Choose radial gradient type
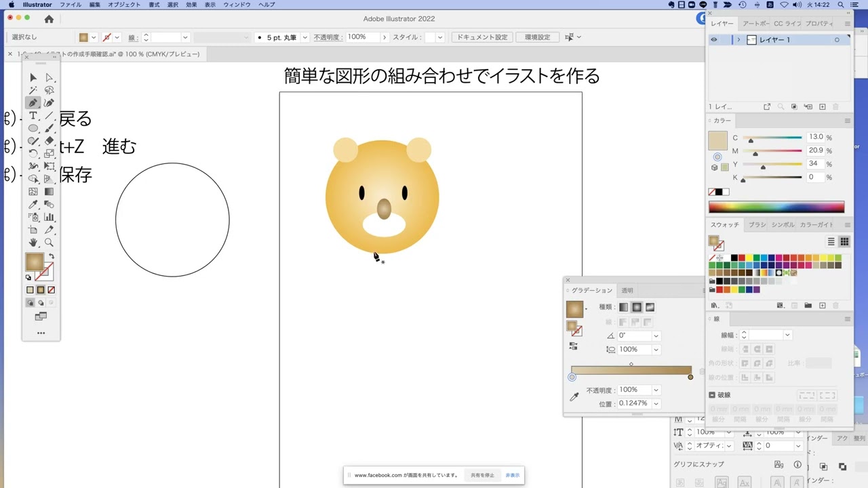 (637, 307)
